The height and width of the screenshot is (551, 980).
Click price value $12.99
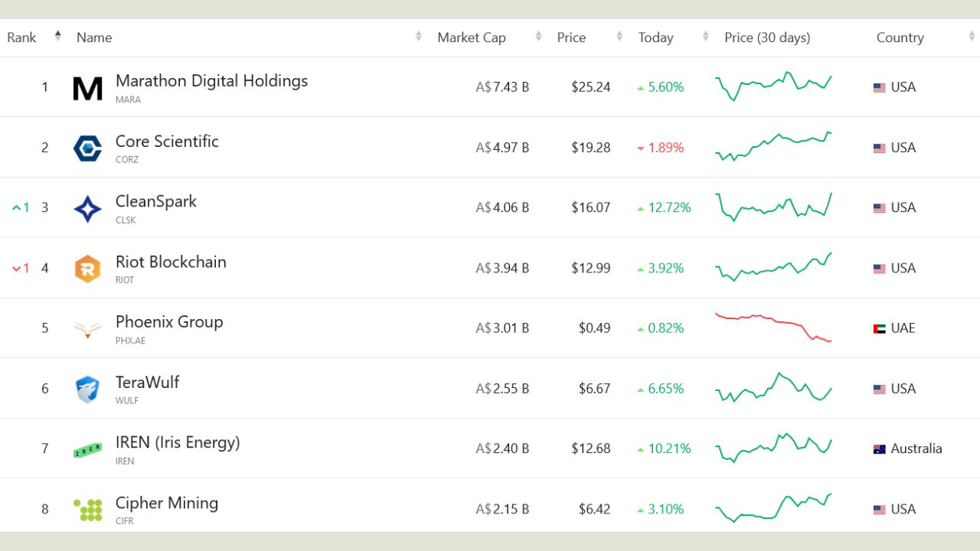591,268
